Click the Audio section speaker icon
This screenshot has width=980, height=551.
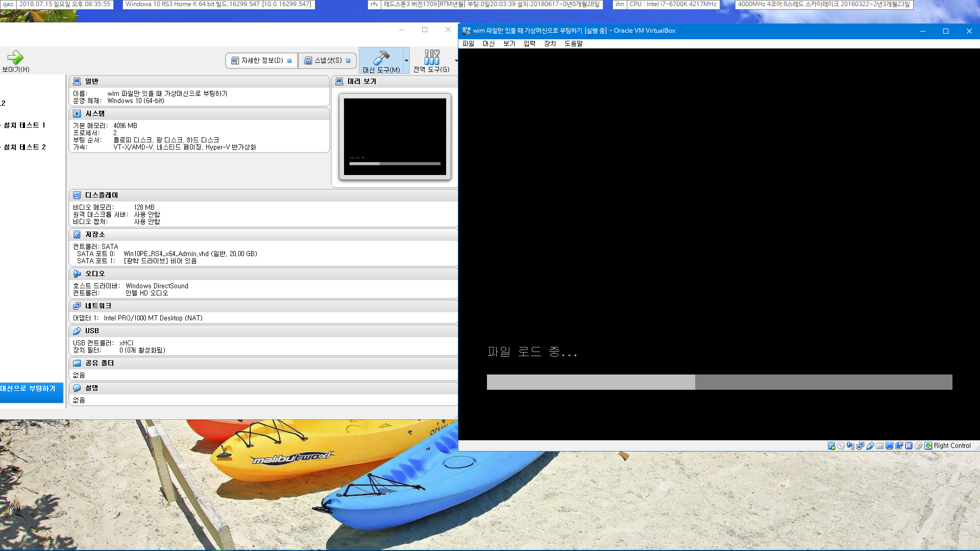77,273
